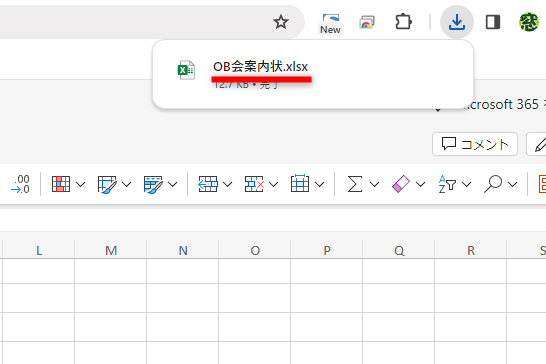Expand the Delete Cells dropdown arrow

(x=274, y=184)
